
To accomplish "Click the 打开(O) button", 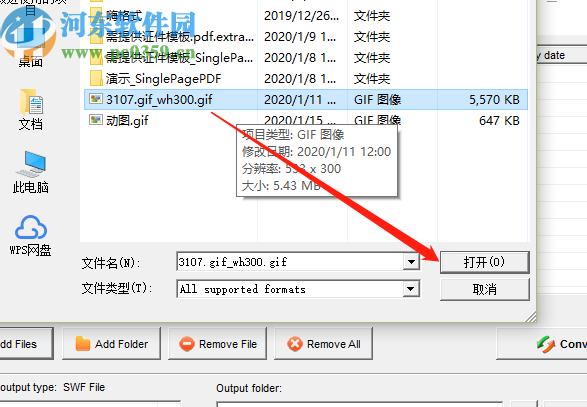I will click(484, 262).
